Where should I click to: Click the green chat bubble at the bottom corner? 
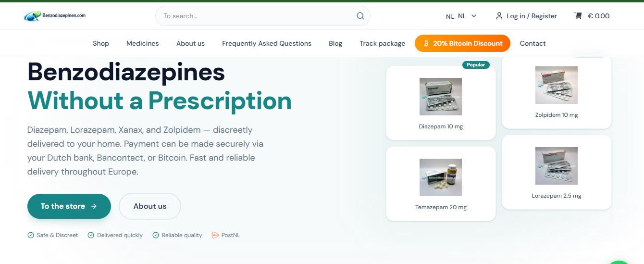[x=619, y=262]
